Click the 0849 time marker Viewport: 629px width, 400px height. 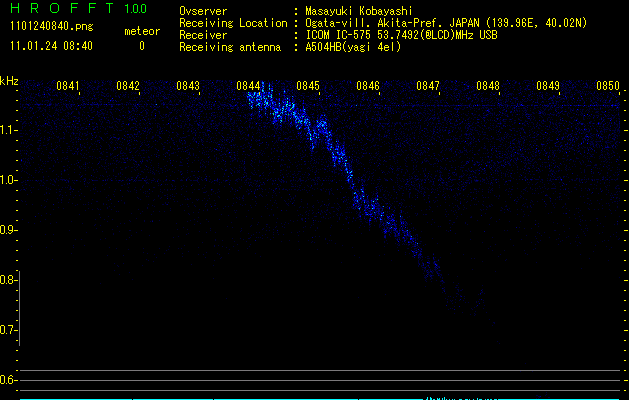[548, 86]
